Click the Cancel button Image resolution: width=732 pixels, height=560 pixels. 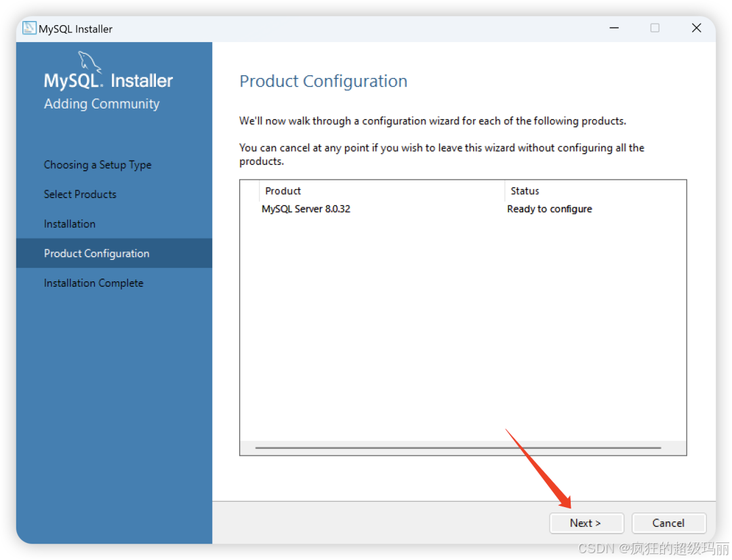[668, 523]
